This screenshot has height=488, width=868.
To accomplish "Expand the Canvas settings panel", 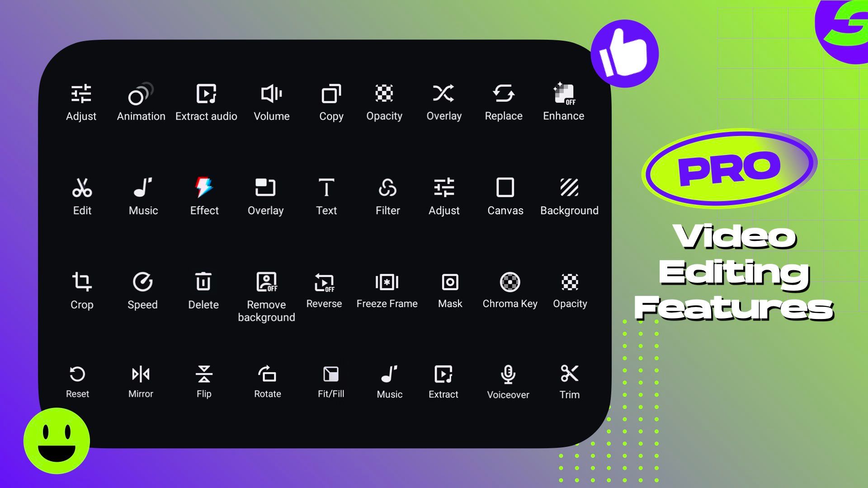I will point(505,197).
